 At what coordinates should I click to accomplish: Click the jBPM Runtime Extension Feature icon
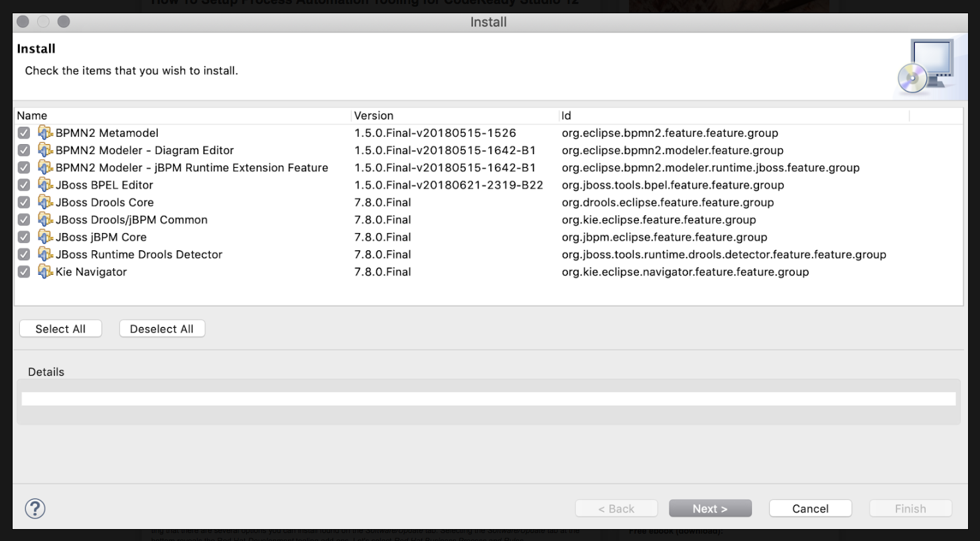pyautogui.click(x=45, y=167)
